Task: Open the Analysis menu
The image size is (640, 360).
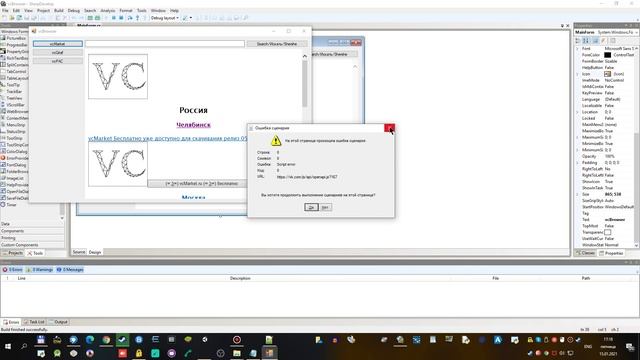Action: tap(108, 11)
